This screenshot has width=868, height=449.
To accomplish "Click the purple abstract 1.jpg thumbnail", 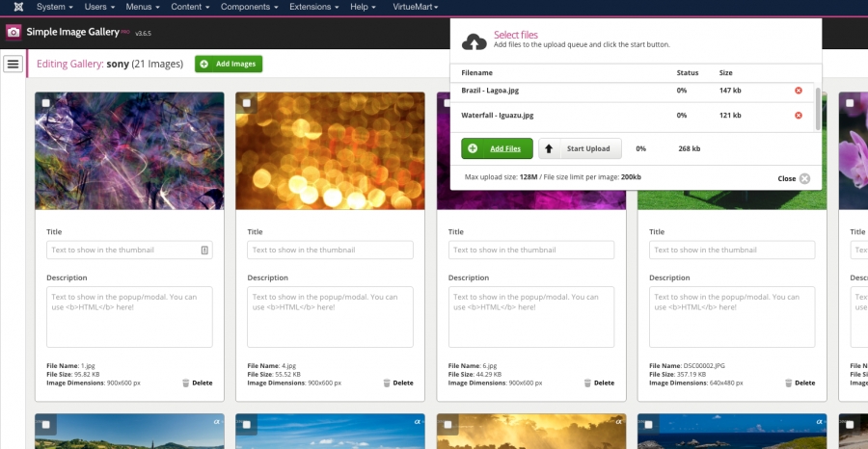I will coord(129,151).
